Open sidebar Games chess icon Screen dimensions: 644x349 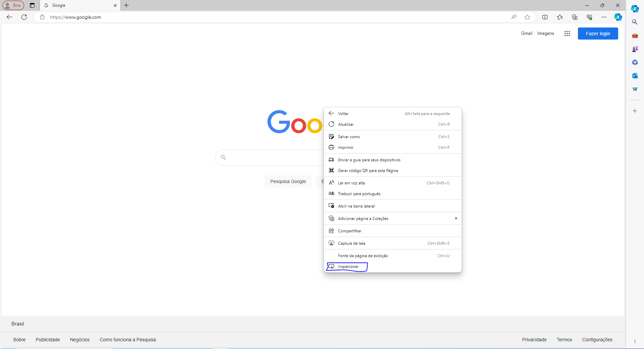(x=635, y=49)
